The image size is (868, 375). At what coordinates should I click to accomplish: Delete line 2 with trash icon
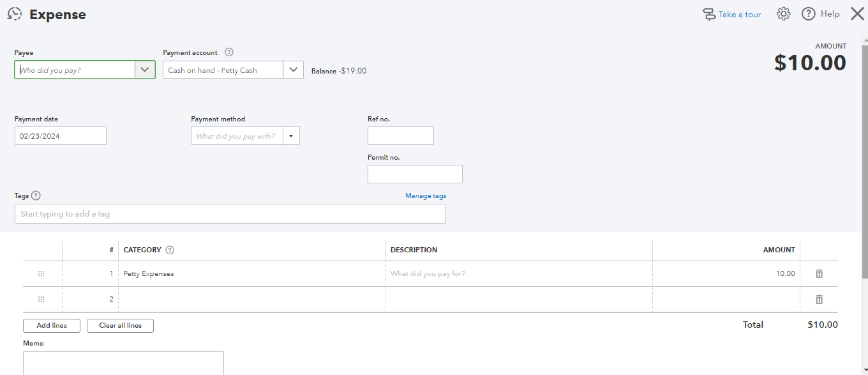pos(819,299)
